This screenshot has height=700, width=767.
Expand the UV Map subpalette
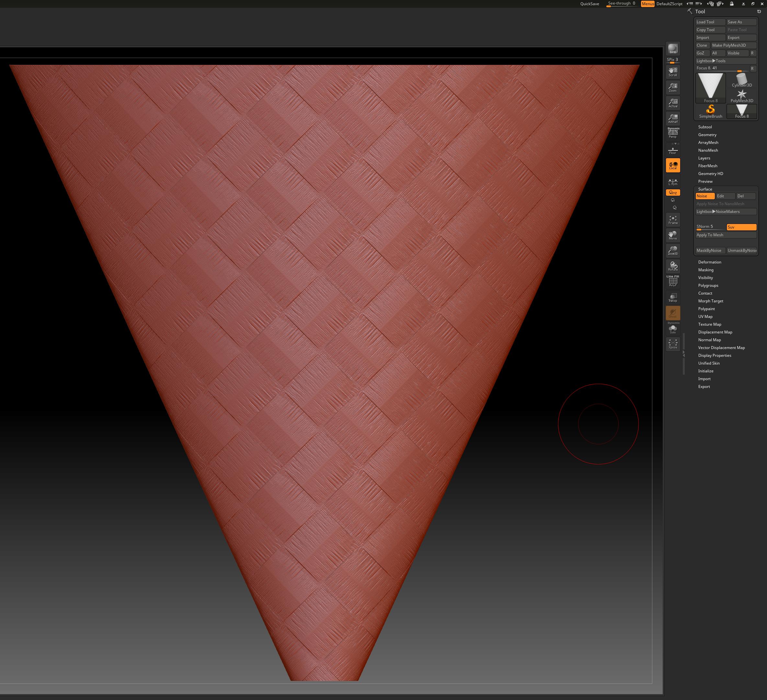click(705, 317)
